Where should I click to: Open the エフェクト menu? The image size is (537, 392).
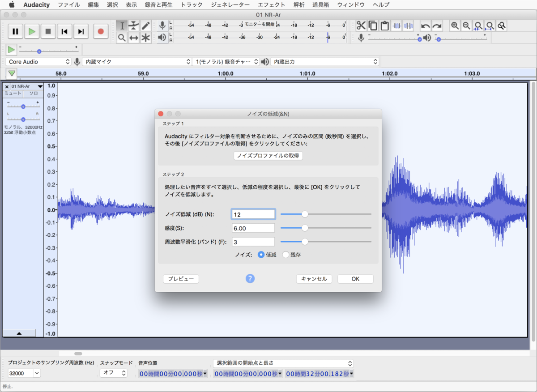[x=271, y=5]
